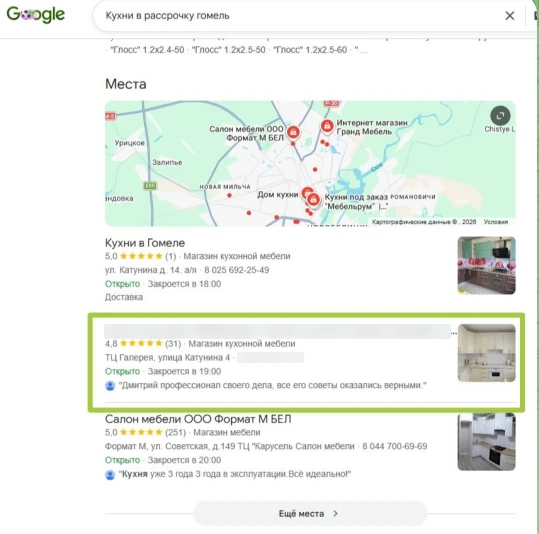The image size is (539, 534).
Task: Click map label Дом кухни
Action: tap(277, 195)
